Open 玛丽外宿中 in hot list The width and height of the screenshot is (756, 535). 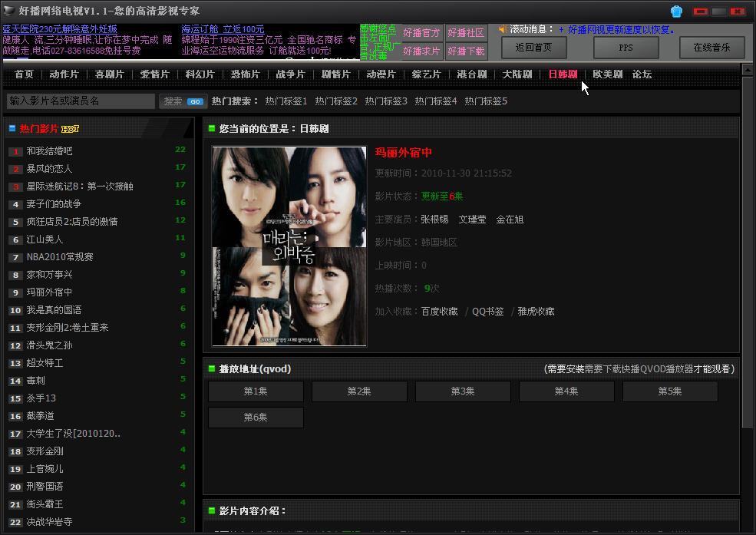pyautogui.click(x=49, y=292)
